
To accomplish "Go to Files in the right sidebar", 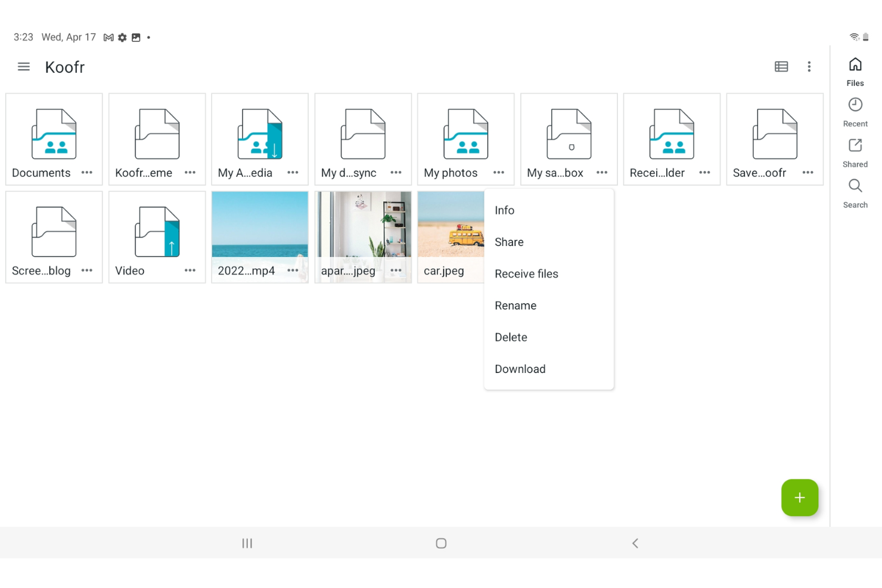I will click(855, 70).
